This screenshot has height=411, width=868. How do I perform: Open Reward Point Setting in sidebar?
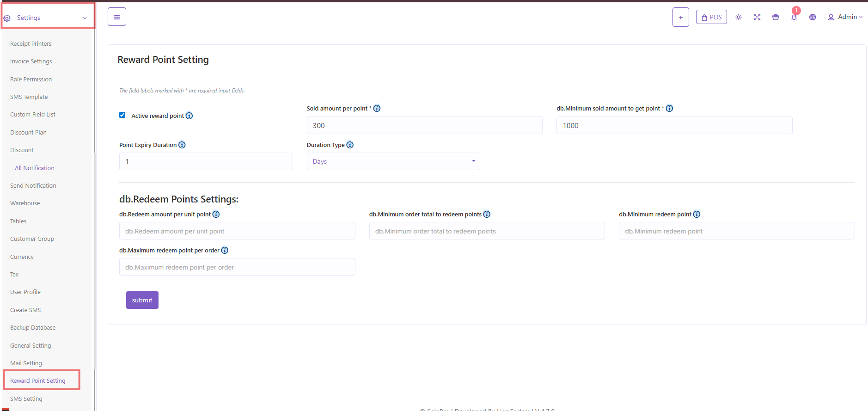click(x=38, y=381)
